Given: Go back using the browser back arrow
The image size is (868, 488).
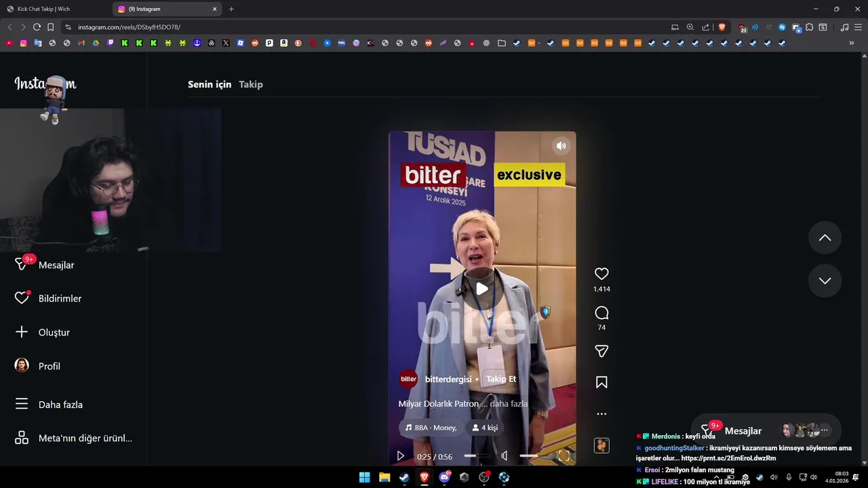Looking at the screenshot, I should click(9, 27).
